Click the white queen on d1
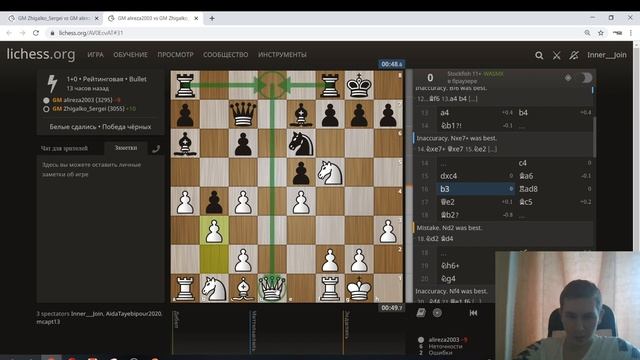Screen dimensions: 640x360 [x=272, y=288]
